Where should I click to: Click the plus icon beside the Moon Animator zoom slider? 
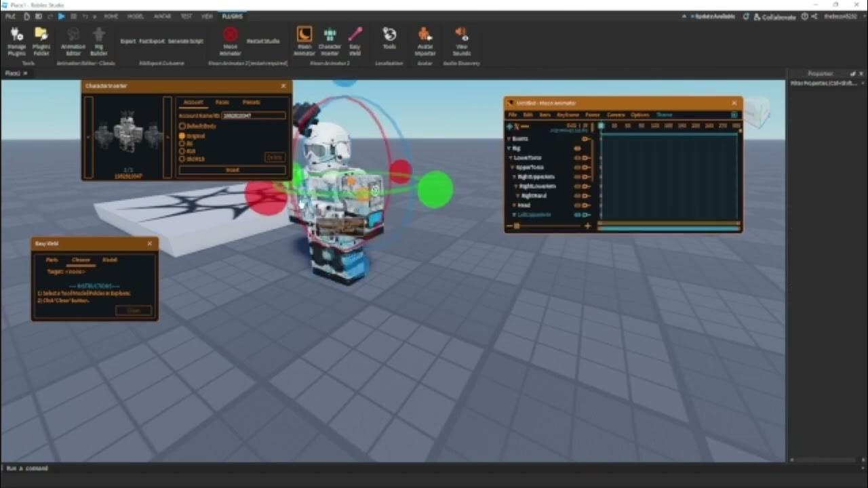(x=587, y=226)
